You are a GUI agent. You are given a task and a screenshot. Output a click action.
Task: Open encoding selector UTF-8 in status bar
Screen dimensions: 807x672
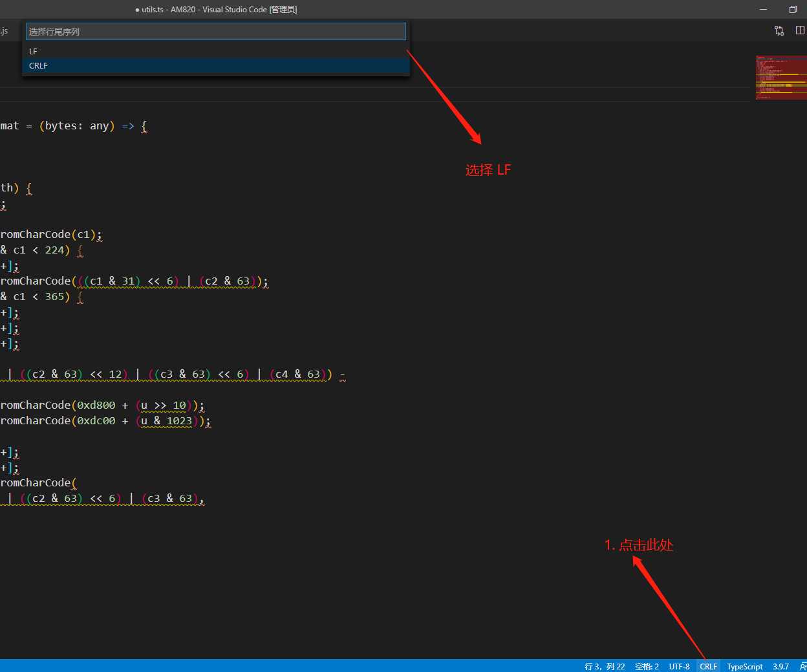coord(679,666)
